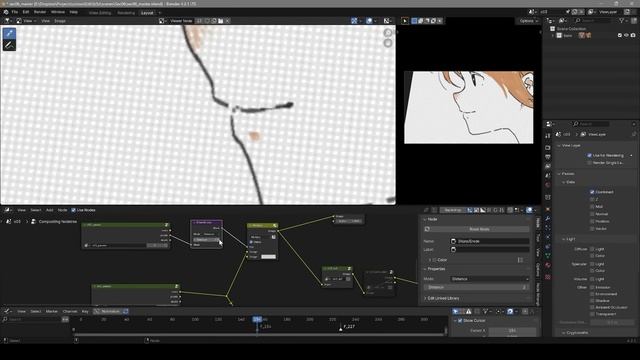Open the Output properties tab icon
The image size is (640, 360).
[548, 157]
